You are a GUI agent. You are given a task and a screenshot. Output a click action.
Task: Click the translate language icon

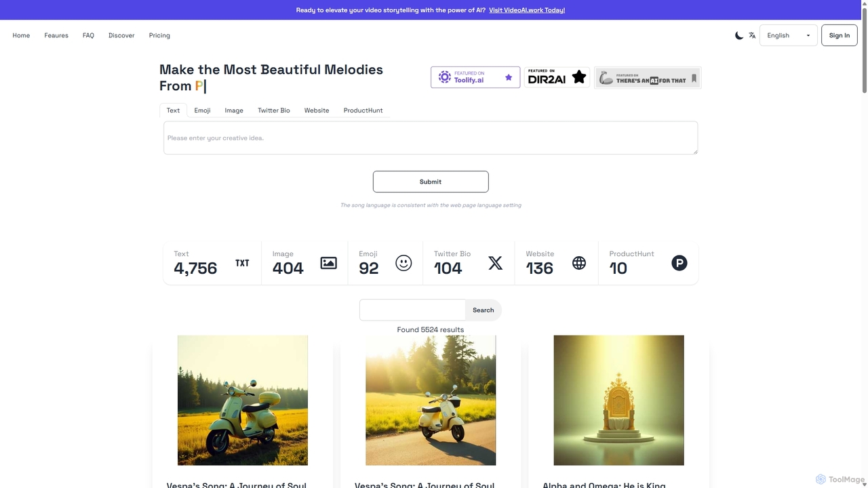click(x=752, y=35)
